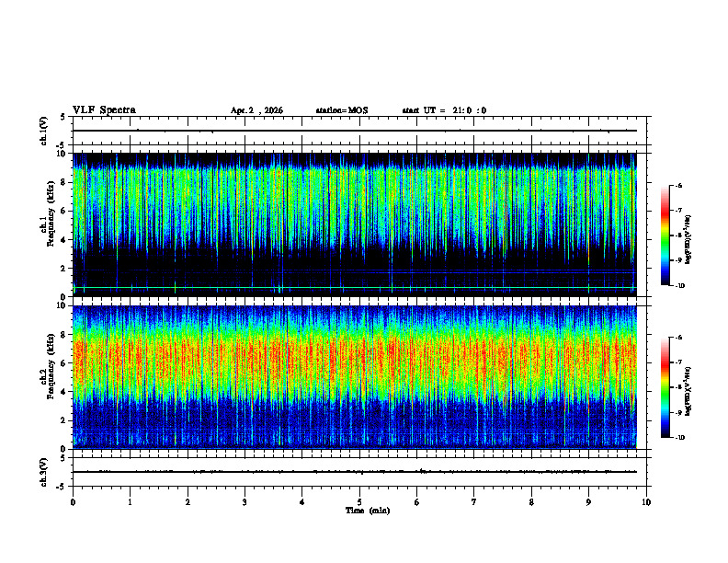The width and height of the screenshot is (728, 563).
Task: Click the "-10" tick on ch.2 colorbar
Action: [x=680, y=438]
